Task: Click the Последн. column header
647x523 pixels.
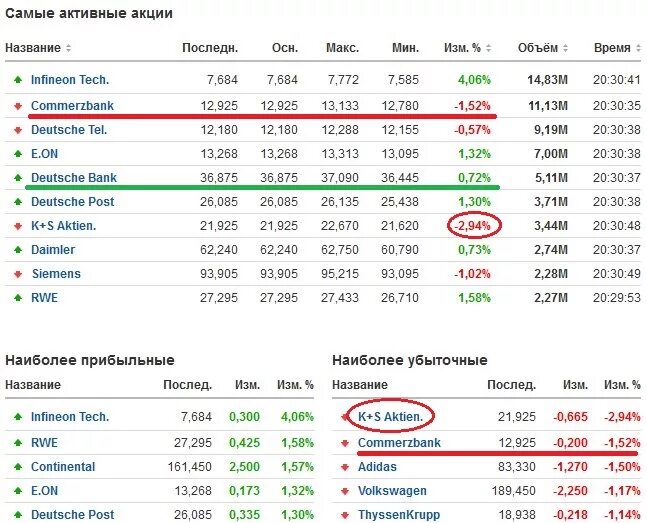Action: (x=210, y=48)
